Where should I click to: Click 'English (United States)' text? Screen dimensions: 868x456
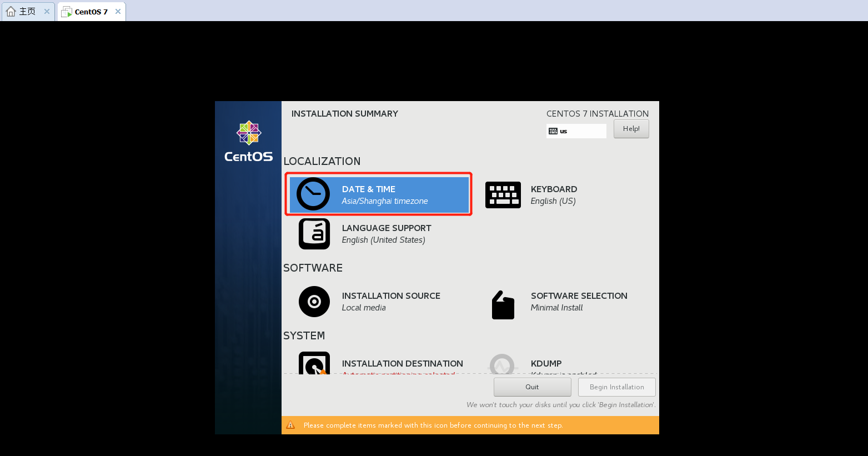pos(384,240)
